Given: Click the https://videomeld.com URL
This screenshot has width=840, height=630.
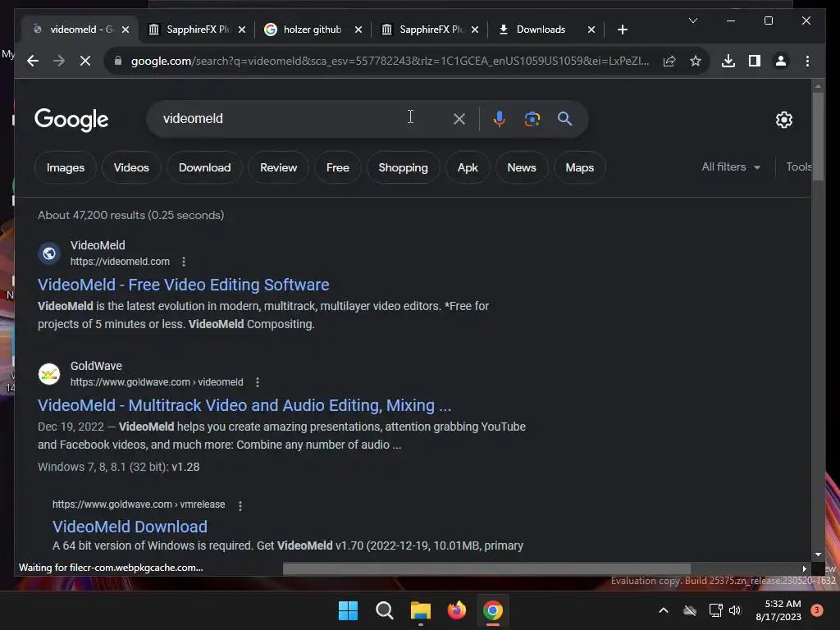Looking at the screenshot, I should point(120,262).
